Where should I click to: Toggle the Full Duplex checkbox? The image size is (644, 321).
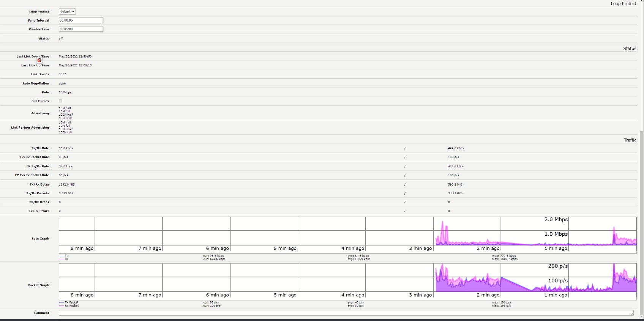tap(60, 101)
